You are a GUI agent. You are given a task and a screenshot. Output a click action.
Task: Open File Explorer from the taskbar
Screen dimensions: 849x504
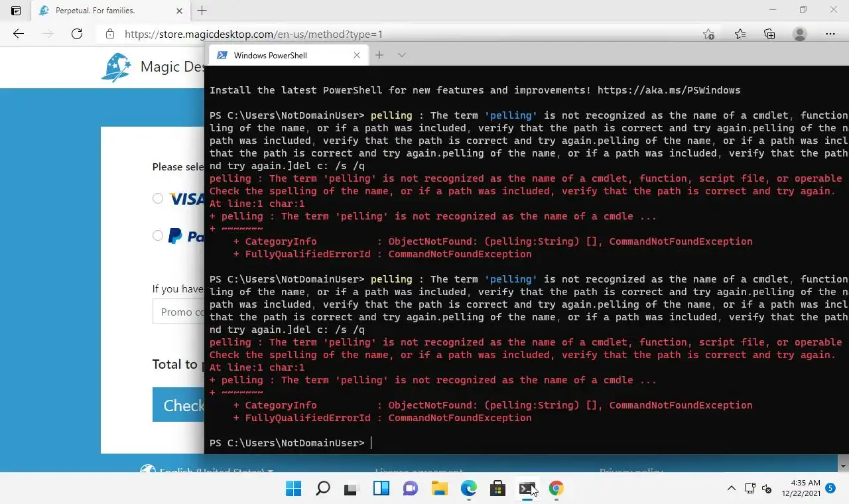click(439, 489)
